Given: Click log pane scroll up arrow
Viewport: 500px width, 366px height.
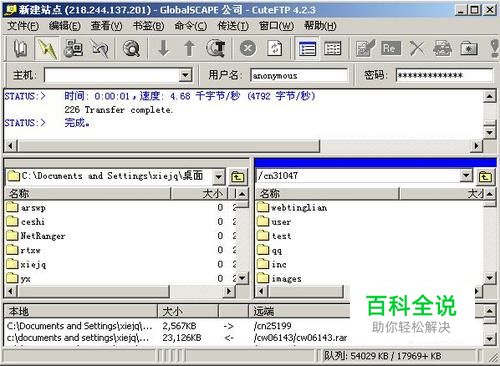Looking at the screenshot, I should click(489, 96).
